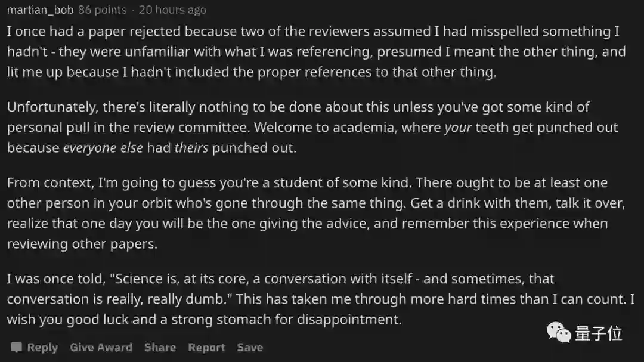Click the "20 hours ago" timestamp
Image resolution: width=644 pixels, height=362 pixels.
tap(172, 10)
